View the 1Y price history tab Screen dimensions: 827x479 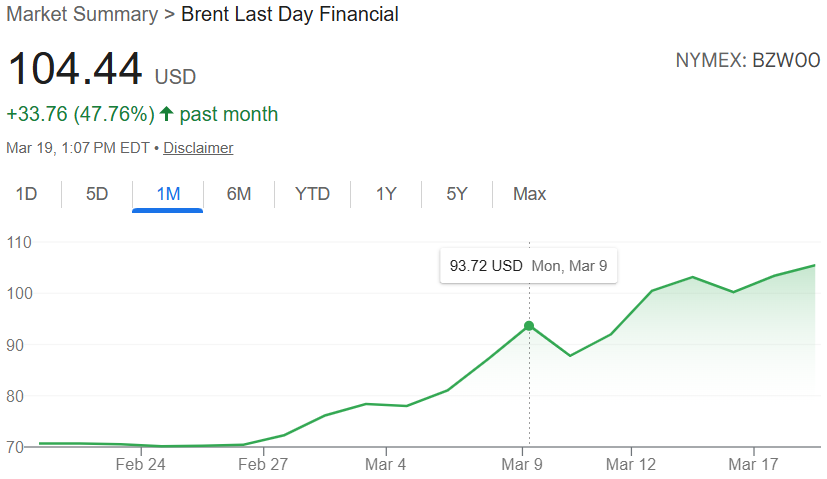[x=386, y=194]
